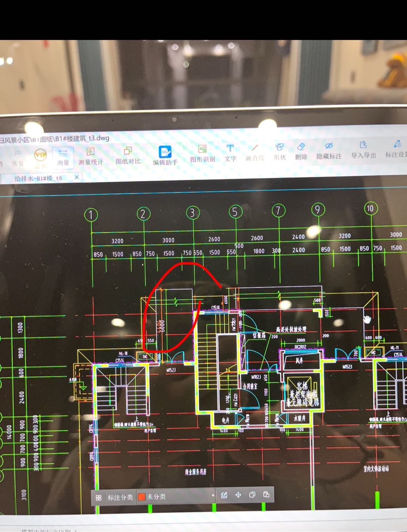The height and width of the screenshot is (532, 407).
Task: Click the M1523 door label under axis 3
Action: [171, 370]
